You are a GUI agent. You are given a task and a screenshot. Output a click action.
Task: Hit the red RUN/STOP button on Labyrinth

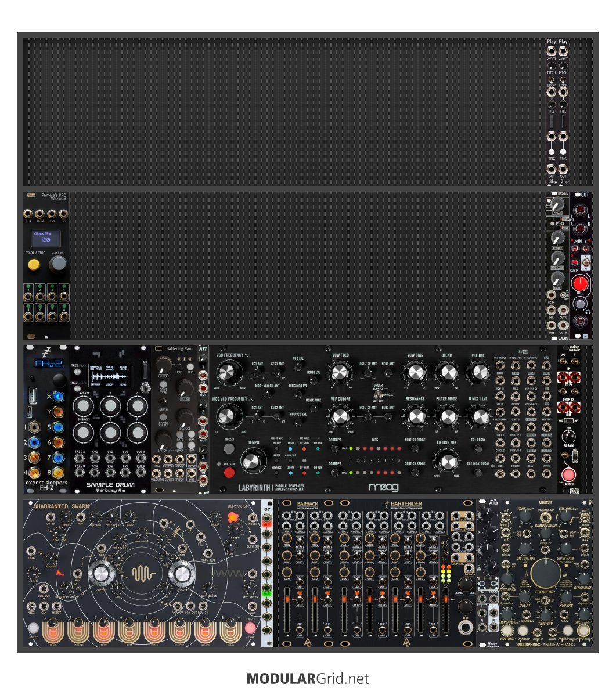[229, 473]
